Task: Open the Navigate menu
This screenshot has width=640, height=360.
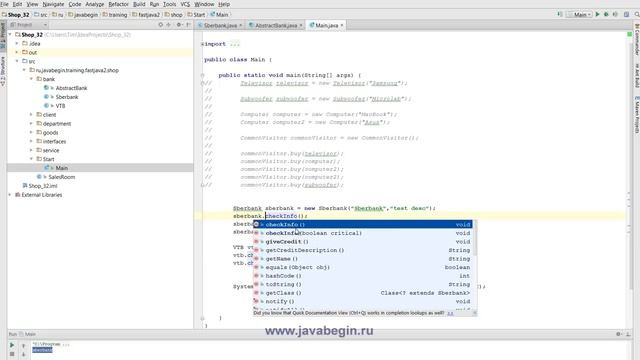Action: (53, 4)
